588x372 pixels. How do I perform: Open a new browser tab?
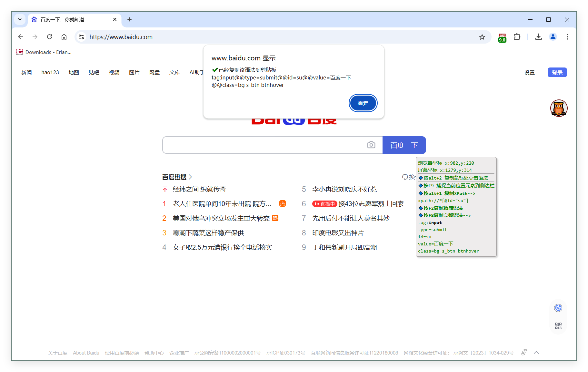click(129, 19)
